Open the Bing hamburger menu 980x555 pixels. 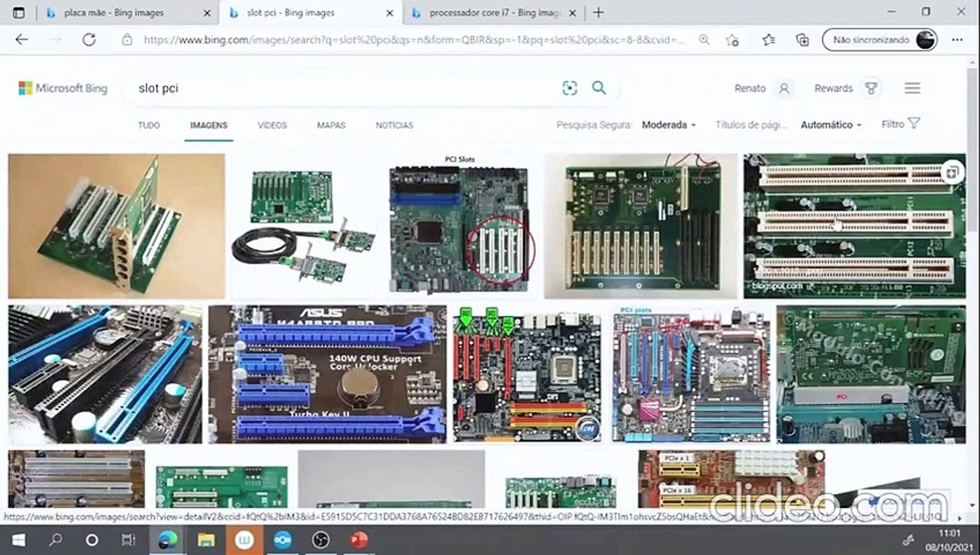(x=912, y=89)
